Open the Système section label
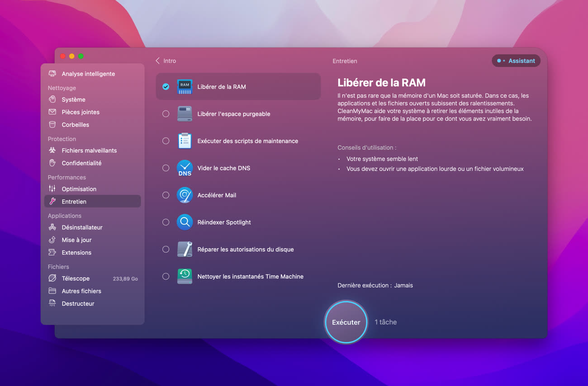The width and height of the screenshot is (588, 386). (x=74, y=99)
